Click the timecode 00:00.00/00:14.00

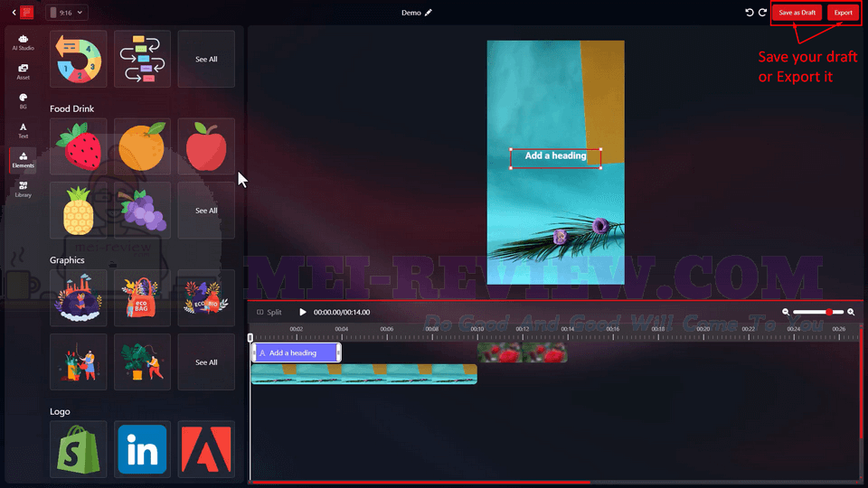click(x=342, y=312)
